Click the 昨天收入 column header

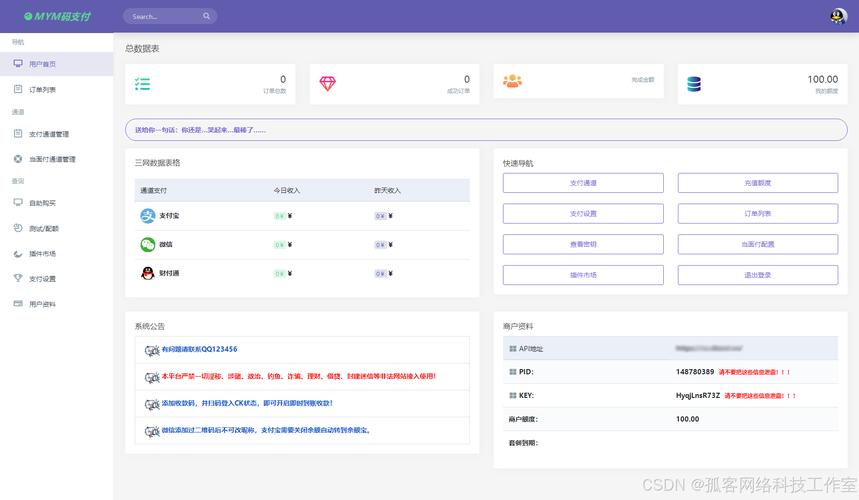click(x=387, y=191)
